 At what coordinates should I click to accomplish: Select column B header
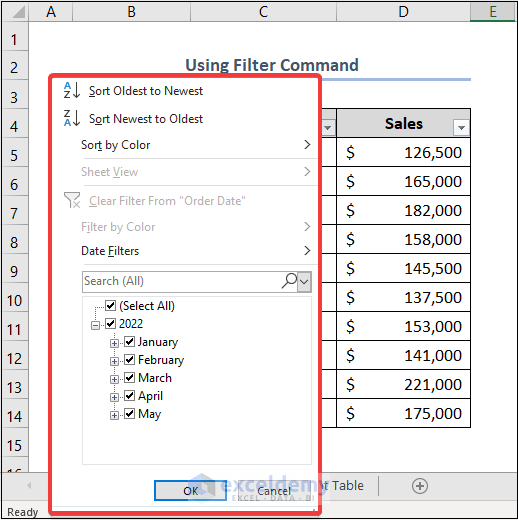[x=131, y=12]
